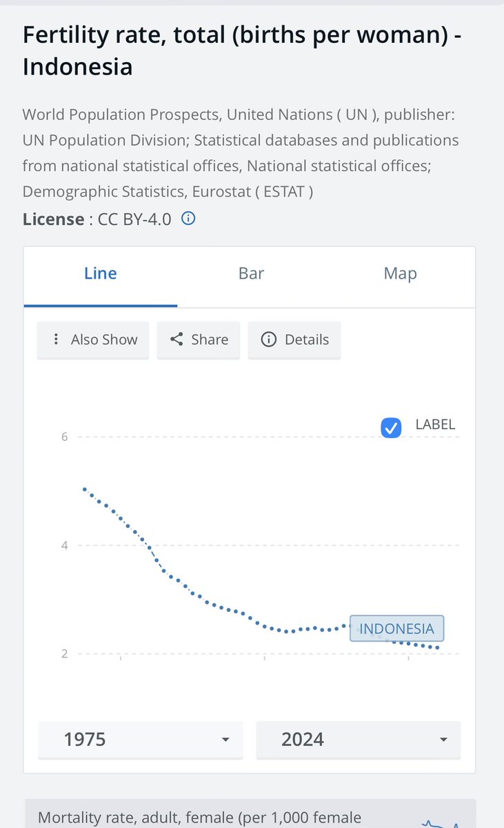Click the arrow on the 2024 selector
Viewport: 504px width, 828px height.
(443, 740)
